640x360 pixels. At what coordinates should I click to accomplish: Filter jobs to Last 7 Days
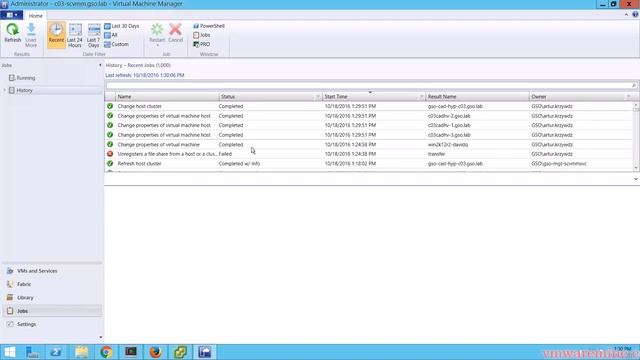(x=93, y=36)
